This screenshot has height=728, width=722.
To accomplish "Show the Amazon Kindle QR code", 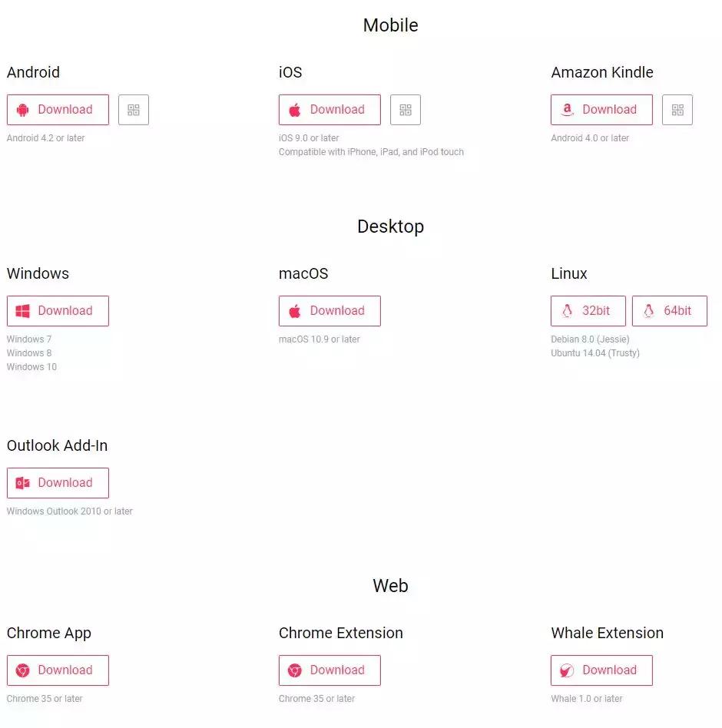I will pyautogui.click(x=677, y=110).
